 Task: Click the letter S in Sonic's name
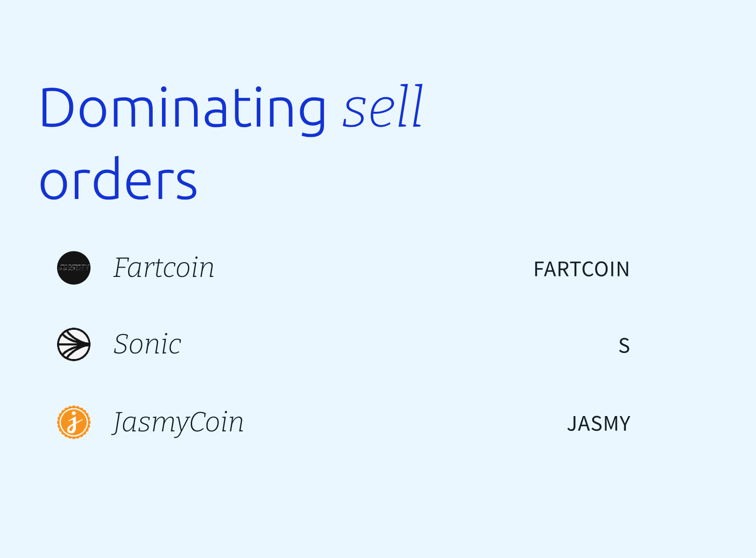(x=122, y=344)
